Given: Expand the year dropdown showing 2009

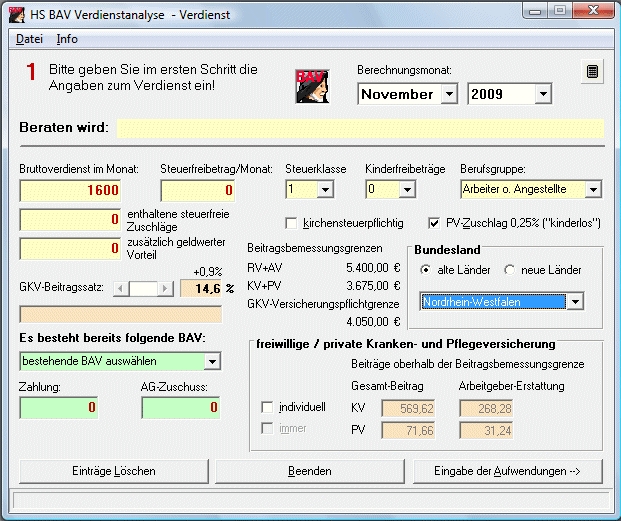Looking at the screenshot, I should point(543,94).
